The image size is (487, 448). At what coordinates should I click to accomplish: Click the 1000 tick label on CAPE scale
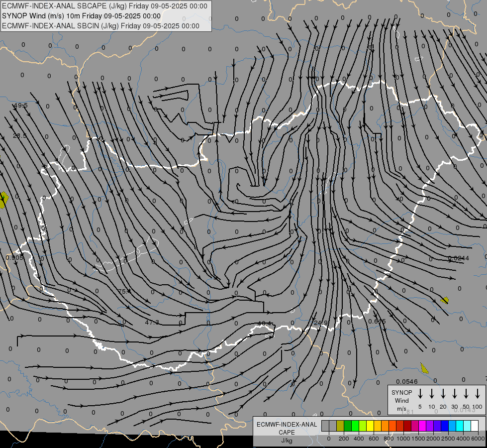coord(403,439)
